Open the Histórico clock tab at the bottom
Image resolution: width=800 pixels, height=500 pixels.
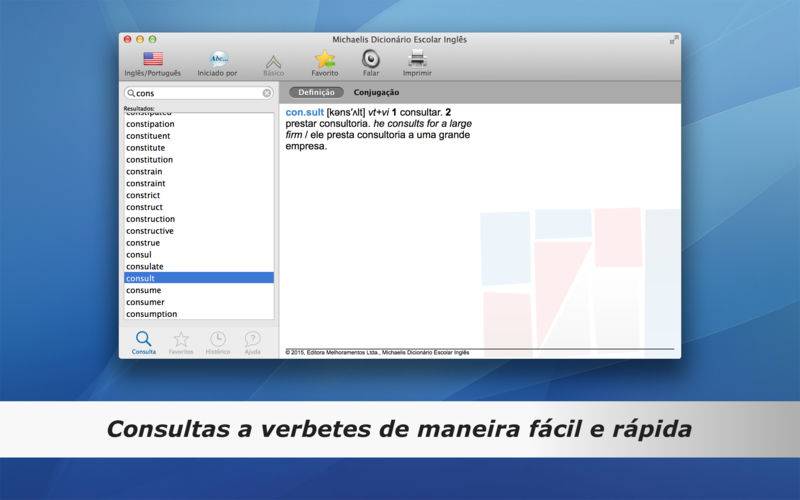tap(218, 342)
